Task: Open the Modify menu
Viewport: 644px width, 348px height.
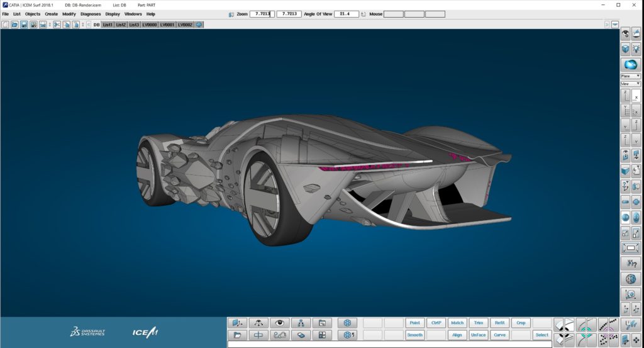Action: click(69, 14)
